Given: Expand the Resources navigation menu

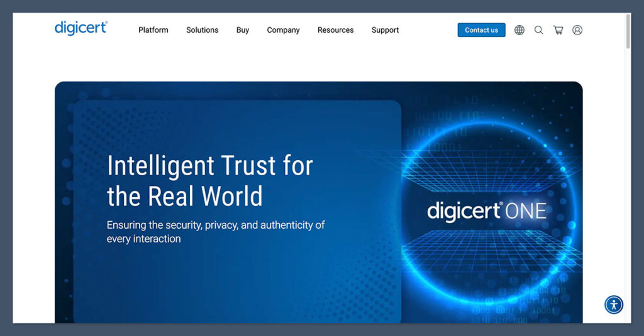Looking at the screenshot, I should [x=335, y=30].
